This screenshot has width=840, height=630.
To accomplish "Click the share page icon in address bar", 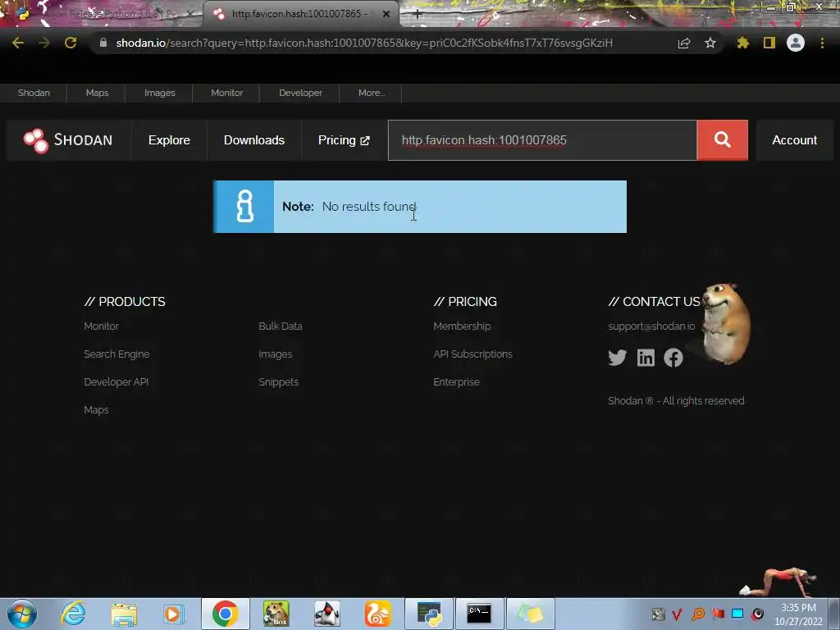I will click(x=684, y=43).
